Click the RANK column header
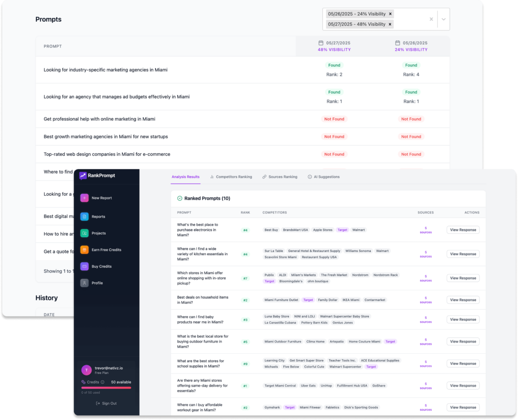 [x=245, y=213]
